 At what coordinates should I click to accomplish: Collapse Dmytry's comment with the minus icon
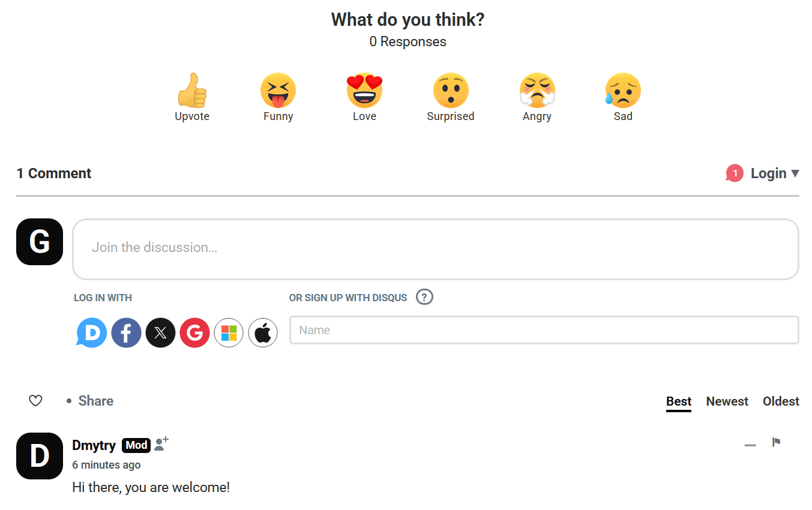point(750,445)
